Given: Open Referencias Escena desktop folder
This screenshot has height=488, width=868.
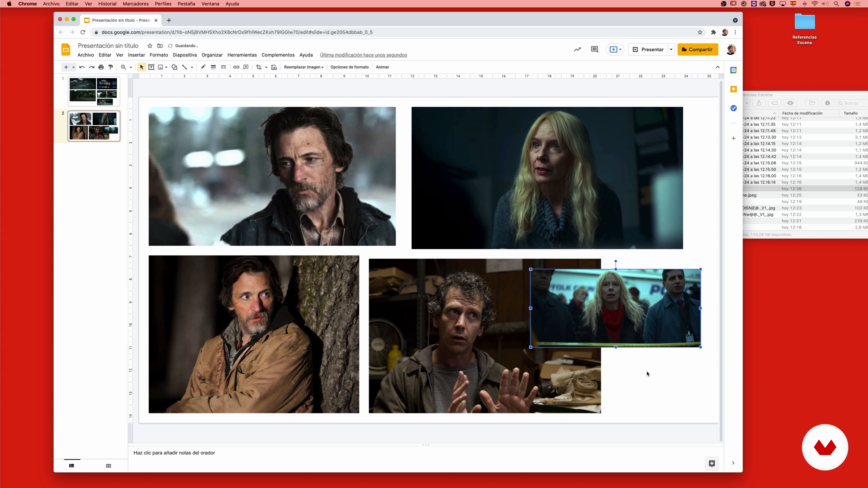Looking at the screenshot, I should point(805,29).
